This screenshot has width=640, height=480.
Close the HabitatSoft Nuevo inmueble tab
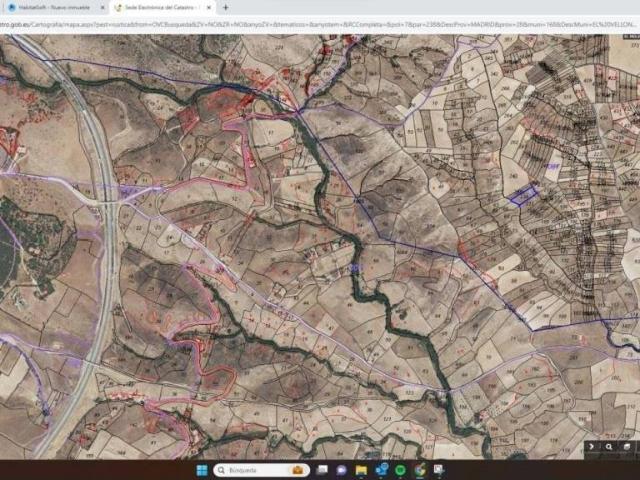coord(102,7)
